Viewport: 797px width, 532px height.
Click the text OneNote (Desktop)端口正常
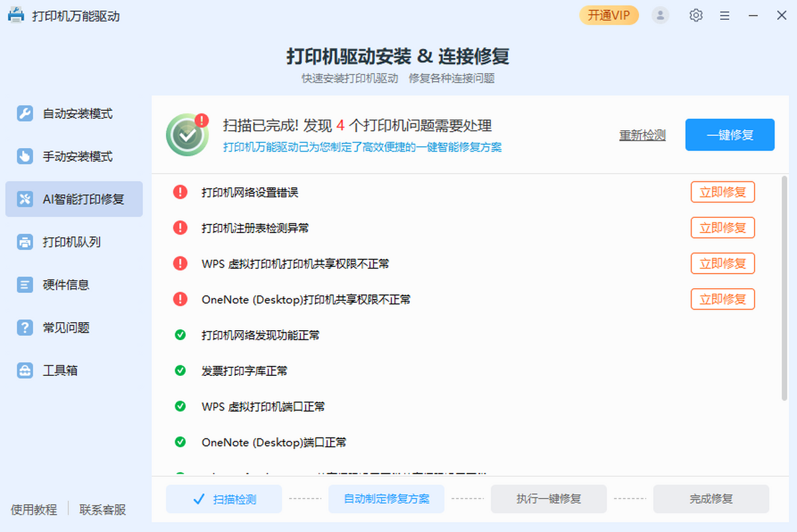(274, 442)
